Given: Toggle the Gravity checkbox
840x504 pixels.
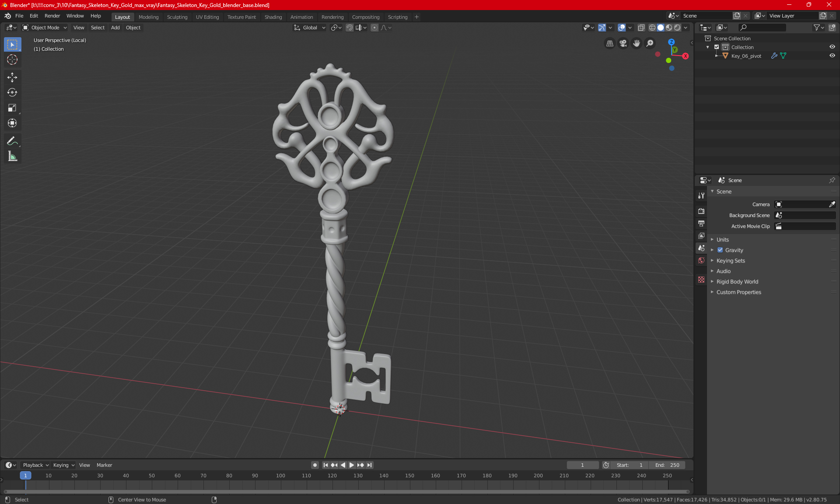Looking at the screenshot, I should pos(720,250).
